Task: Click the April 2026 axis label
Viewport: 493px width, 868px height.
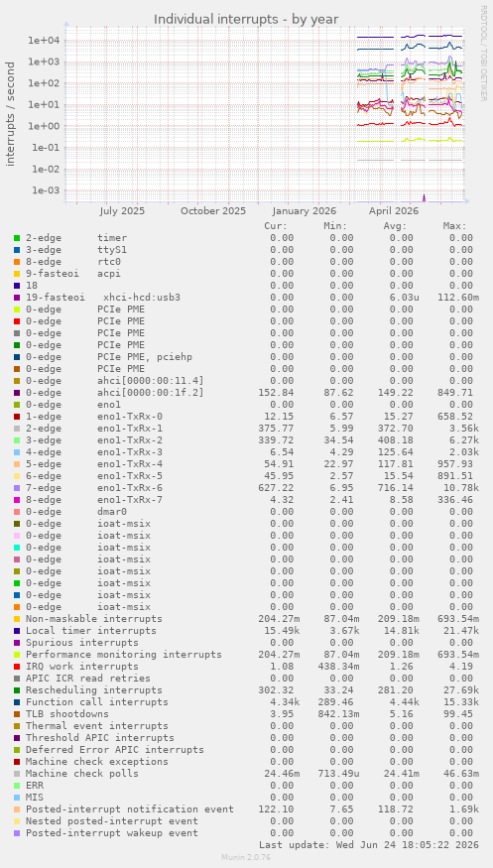Action: point(394,211)
